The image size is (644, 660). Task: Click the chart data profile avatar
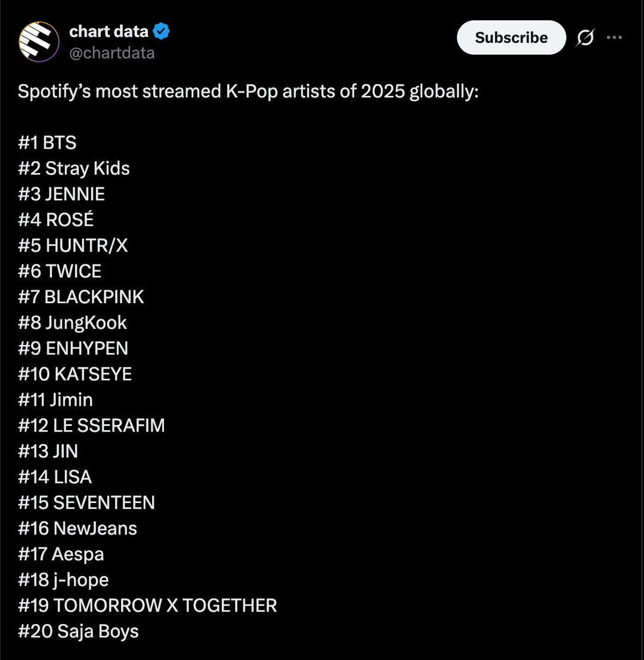[39, 41]
